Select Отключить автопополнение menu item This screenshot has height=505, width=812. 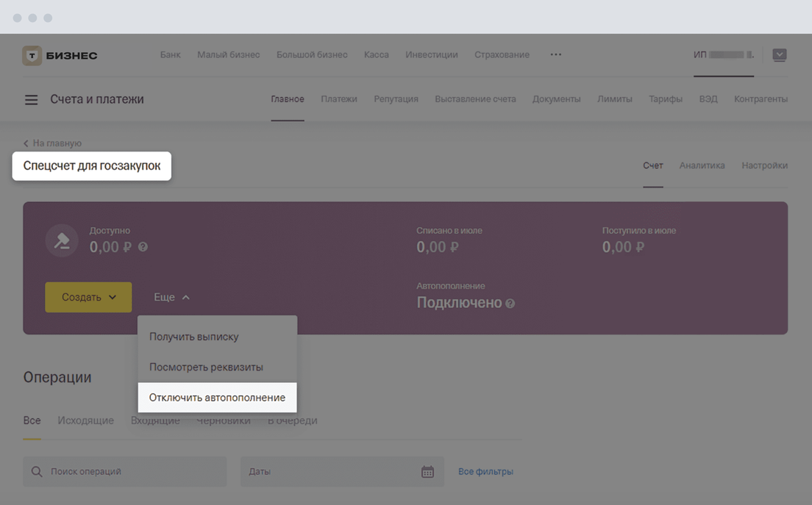point(217,398)
